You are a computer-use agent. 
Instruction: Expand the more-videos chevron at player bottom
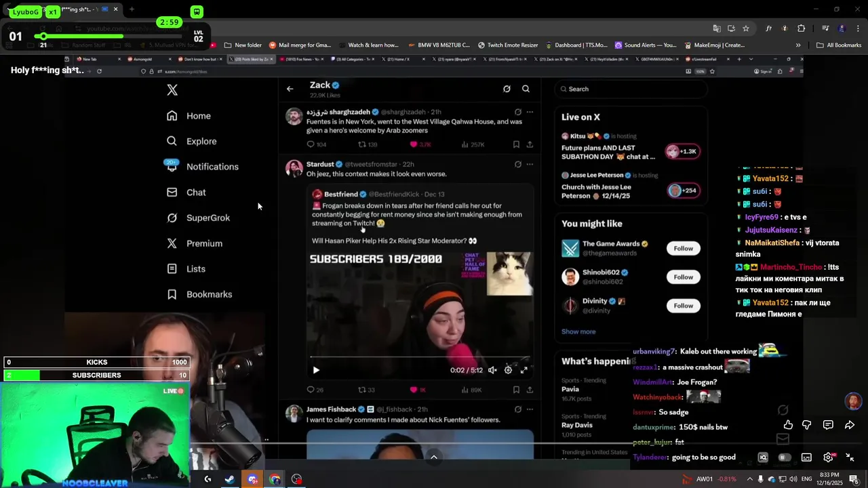coord(434,457)
